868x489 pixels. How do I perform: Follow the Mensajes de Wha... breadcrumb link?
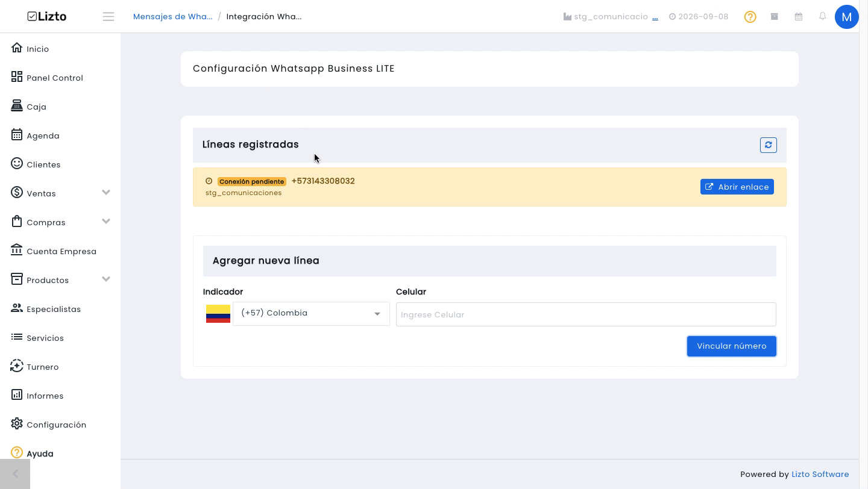pos(172,16)
